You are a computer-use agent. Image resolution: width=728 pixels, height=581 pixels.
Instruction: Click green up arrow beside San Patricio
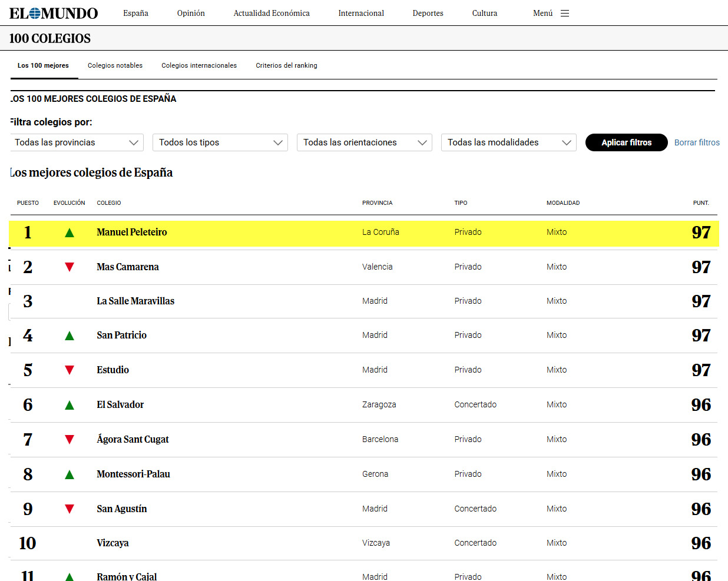click(70, 336)
